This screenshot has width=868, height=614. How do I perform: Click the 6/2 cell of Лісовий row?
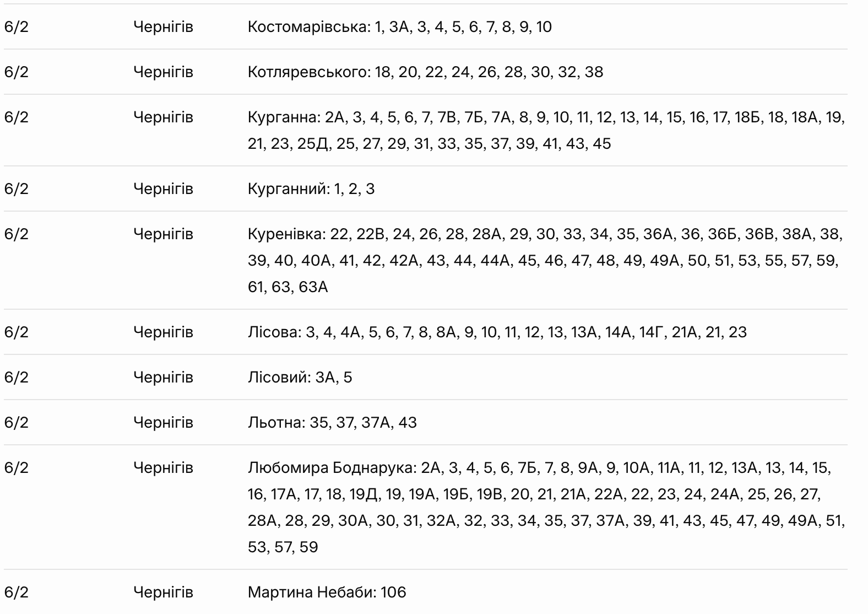point(16,378)
